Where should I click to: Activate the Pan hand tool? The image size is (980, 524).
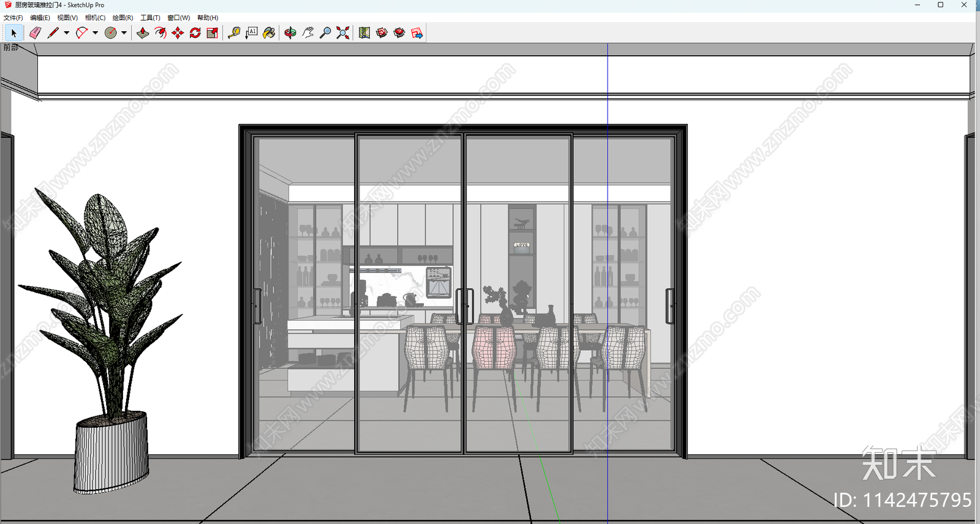(x=308, y=33)
